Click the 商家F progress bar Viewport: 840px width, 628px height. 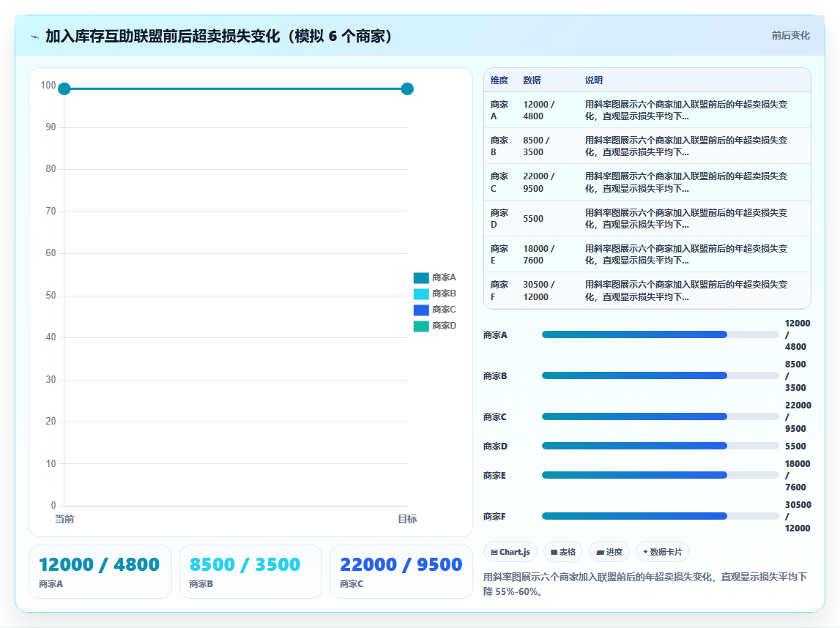point(660,516)
